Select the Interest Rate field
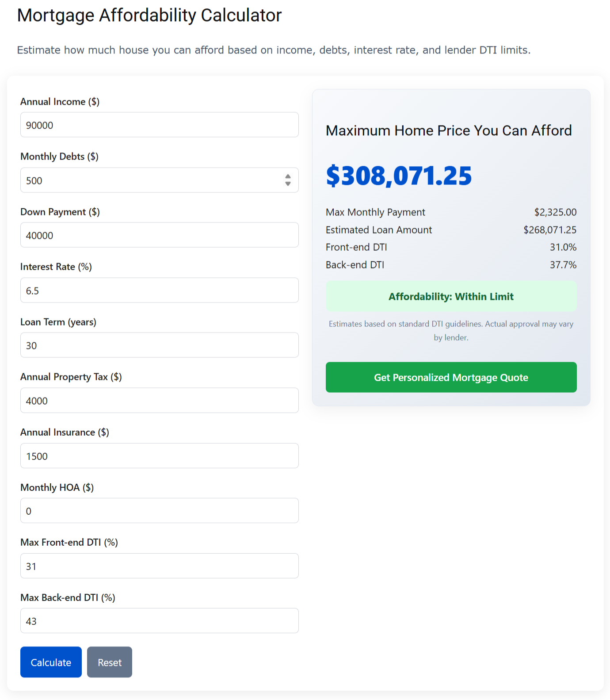Image resolution: width=610 pixels, height=700 pixels. pyautogui.click(x=159, y=290)
